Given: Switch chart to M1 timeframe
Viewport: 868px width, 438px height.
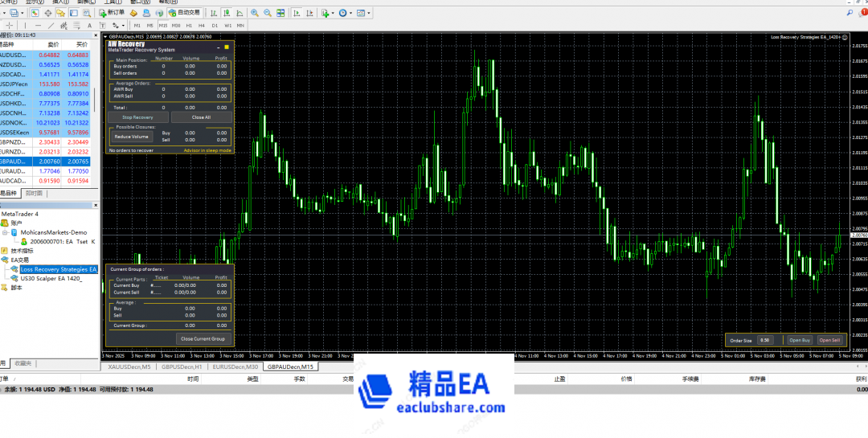Looking at the screenshot, I should point(137,26).
